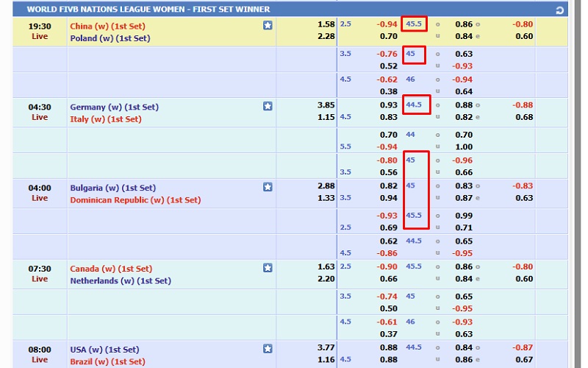The height and width of the screenshot is (368, 588).
Task: Click Brazil (w) odds 1.16
Action: pos(326,361)
